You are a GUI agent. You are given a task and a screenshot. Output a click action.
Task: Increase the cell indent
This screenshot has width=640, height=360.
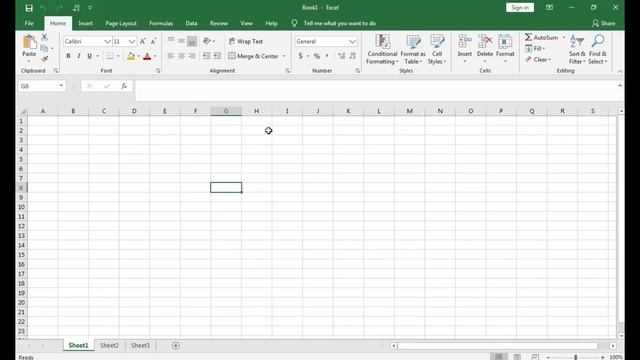tap(217, 56)
